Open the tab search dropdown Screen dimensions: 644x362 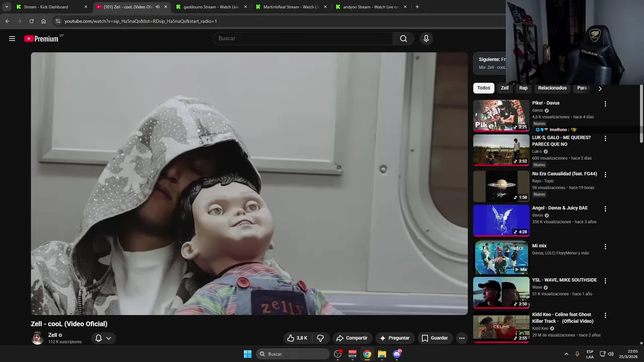point(7,7)
